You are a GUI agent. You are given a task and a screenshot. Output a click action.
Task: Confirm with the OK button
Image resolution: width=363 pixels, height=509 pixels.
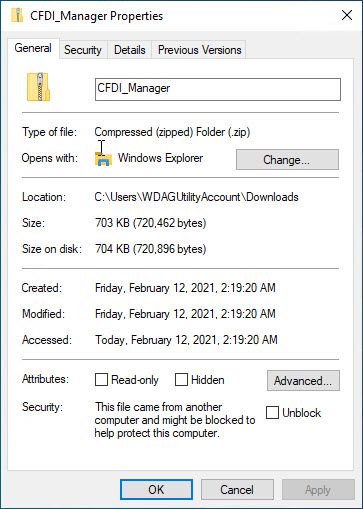coord(156,490)
